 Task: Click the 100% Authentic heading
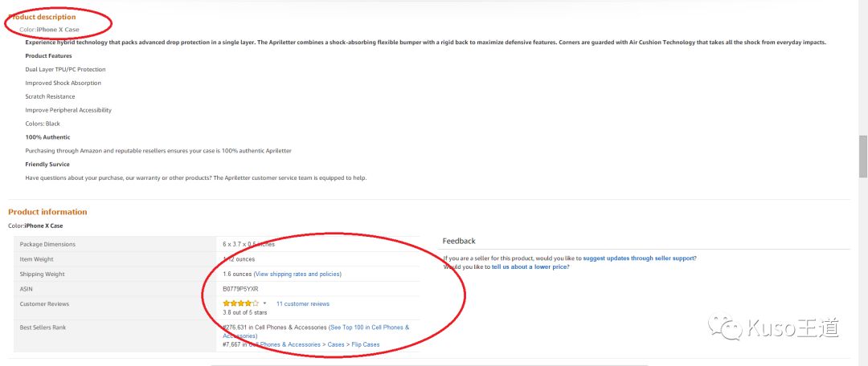click(x=47, y=137)
